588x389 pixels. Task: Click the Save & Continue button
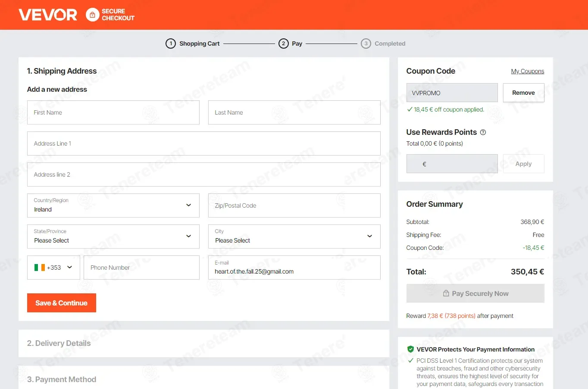point(62,303)
